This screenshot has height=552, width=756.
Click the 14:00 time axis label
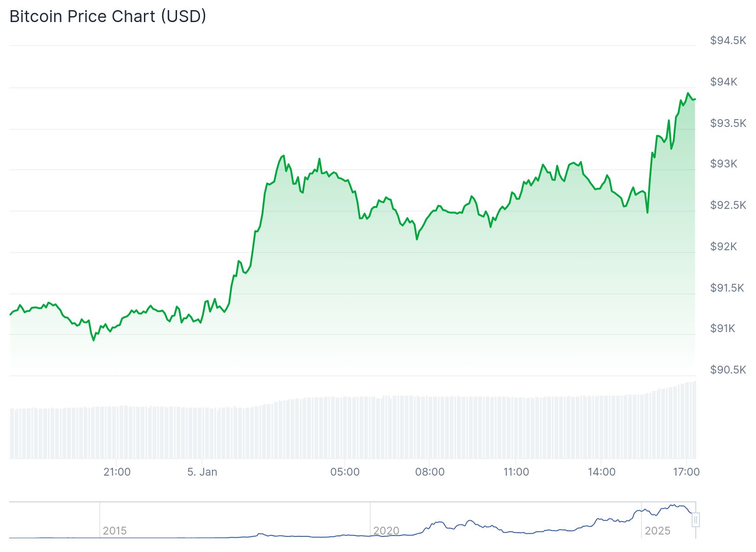click(601, 472)
